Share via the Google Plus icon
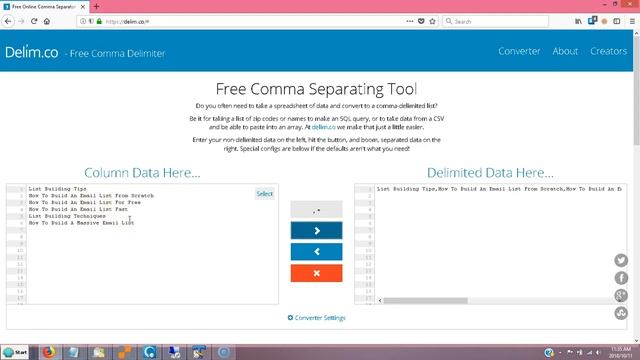640x360 pixels. (x=621, y=296)
